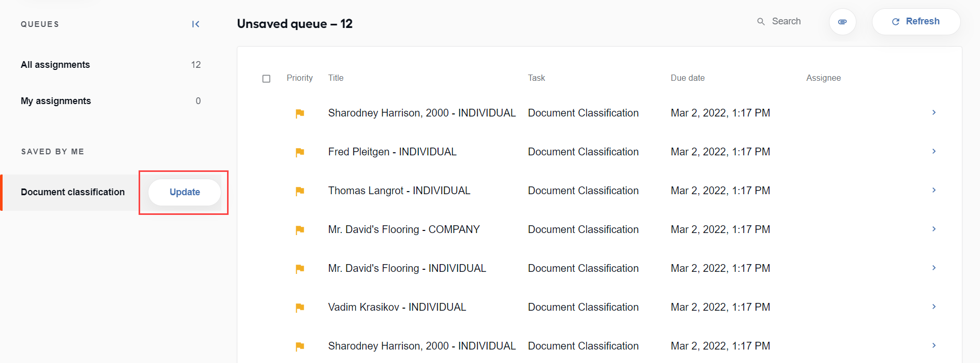The width and height of the screenshot is (980, 363).
Task: Expand Vadim Krasikov row with its arrow
Action: coord(934,307)
